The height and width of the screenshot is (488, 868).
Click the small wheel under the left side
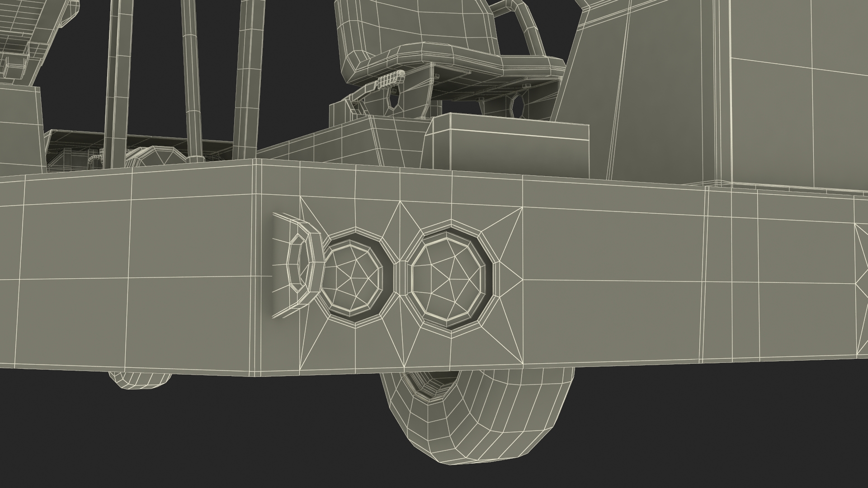[140, 380]
